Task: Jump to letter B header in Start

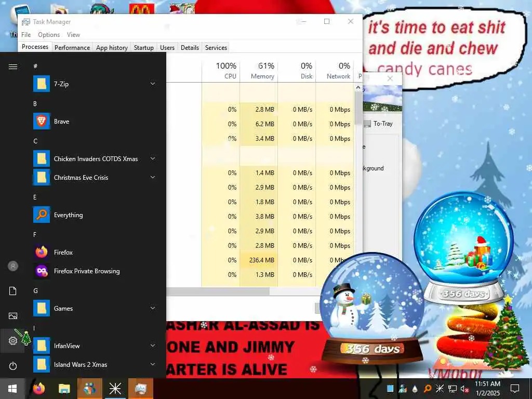Action: [x=35, y=104]
